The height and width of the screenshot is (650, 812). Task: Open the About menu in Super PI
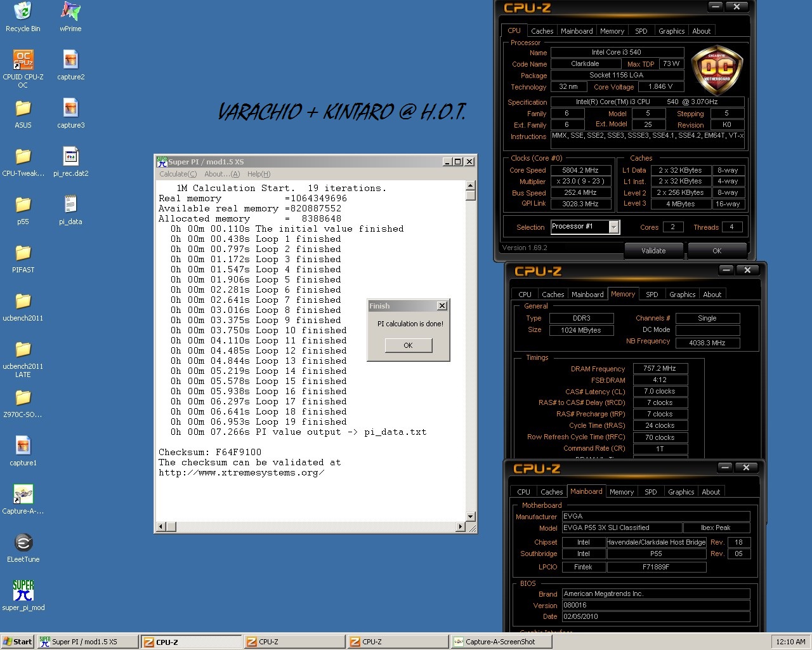tap(222, 174)
